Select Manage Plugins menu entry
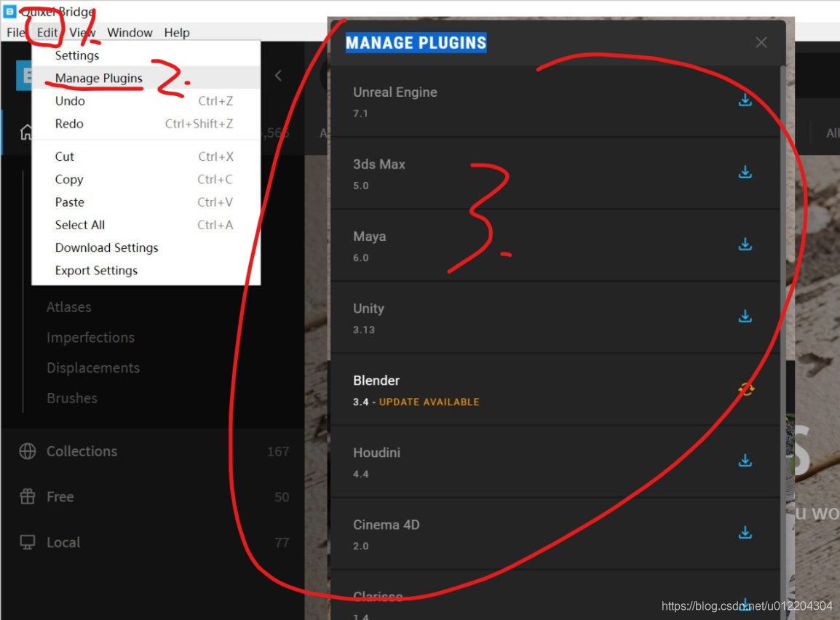The width and height of the screenshot is (840, 620). click(x=146, y=78)
